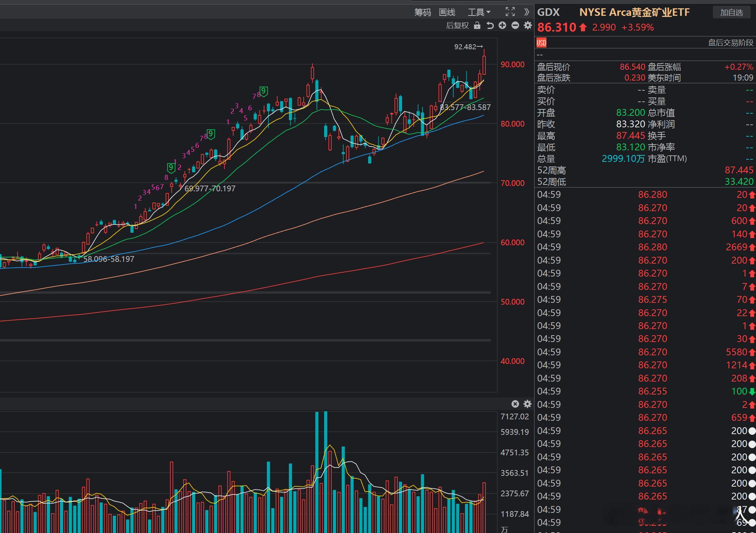Click the USD currency badge
Image resolution: width=756 pixels, height=533 pixels.
pos(541,43)
